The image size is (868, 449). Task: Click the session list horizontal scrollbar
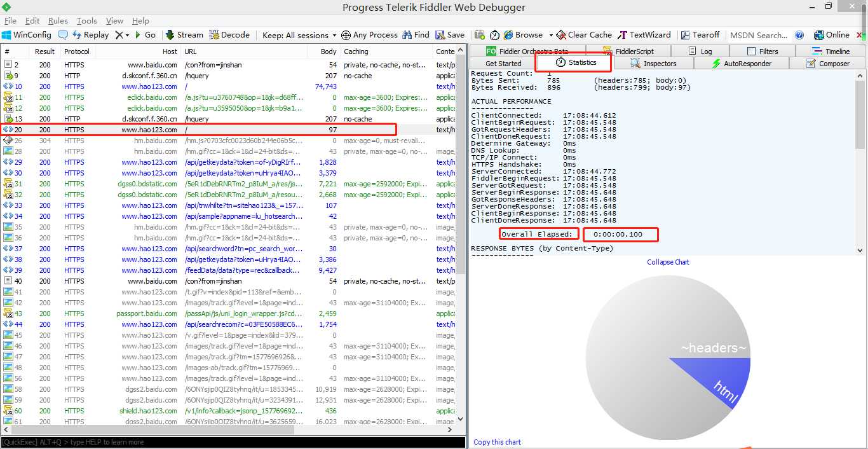pos(229,430)
